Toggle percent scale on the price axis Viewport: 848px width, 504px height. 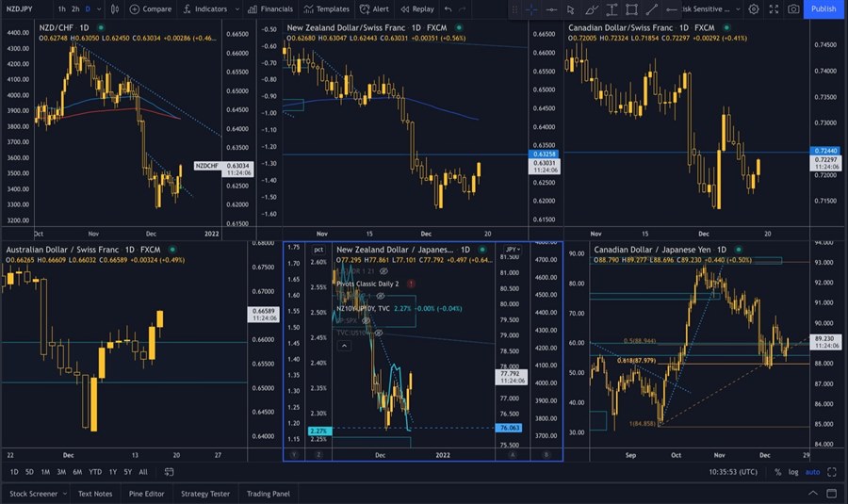coord(778,471)
